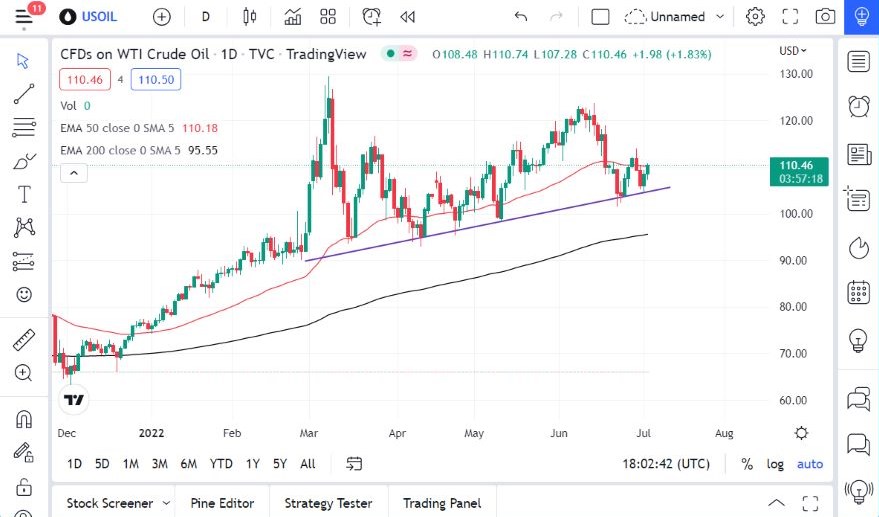Open the measure ruler tool
The image size is (879, 517).
(x=24, y=340)
